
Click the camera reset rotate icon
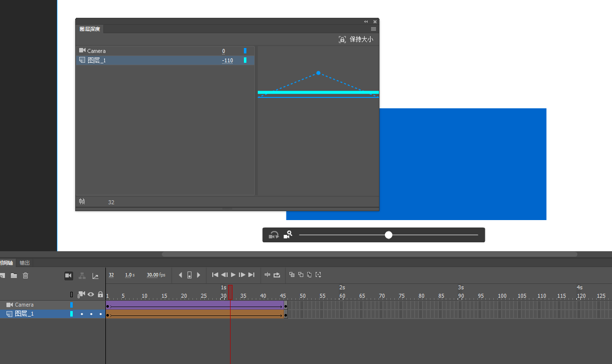tap(274, 235)
